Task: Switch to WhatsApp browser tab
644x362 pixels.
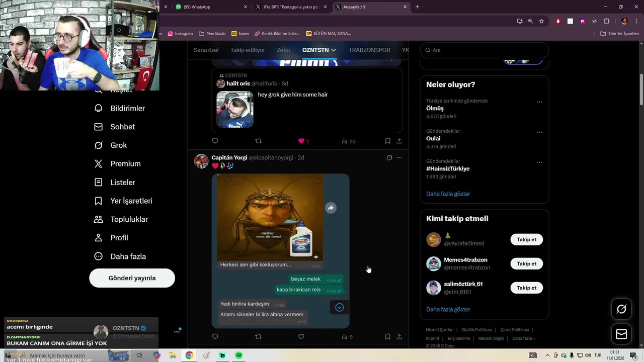Action: tap(210, 7)
